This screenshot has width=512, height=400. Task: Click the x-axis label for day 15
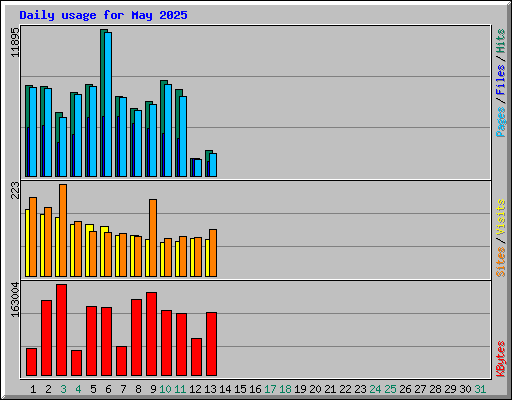tap(240, 389)
